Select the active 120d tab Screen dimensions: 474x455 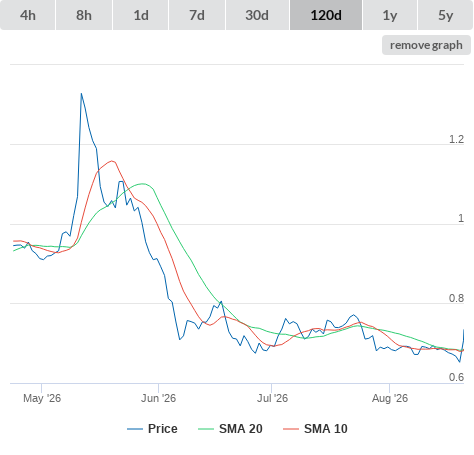click(x=326, y=15)
